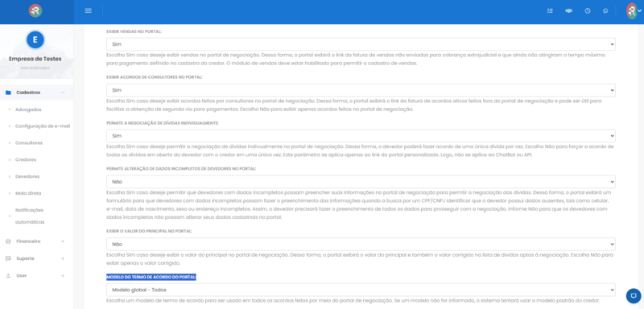This screenshot has width=644, height=309.
Task: Open Mala direta in the sidebar
Action: point(28,193)
